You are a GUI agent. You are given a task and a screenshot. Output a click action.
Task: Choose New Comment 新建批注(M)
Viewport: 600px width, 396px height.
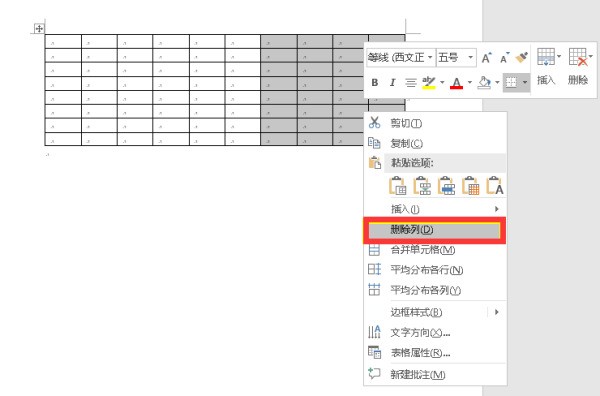435,374
